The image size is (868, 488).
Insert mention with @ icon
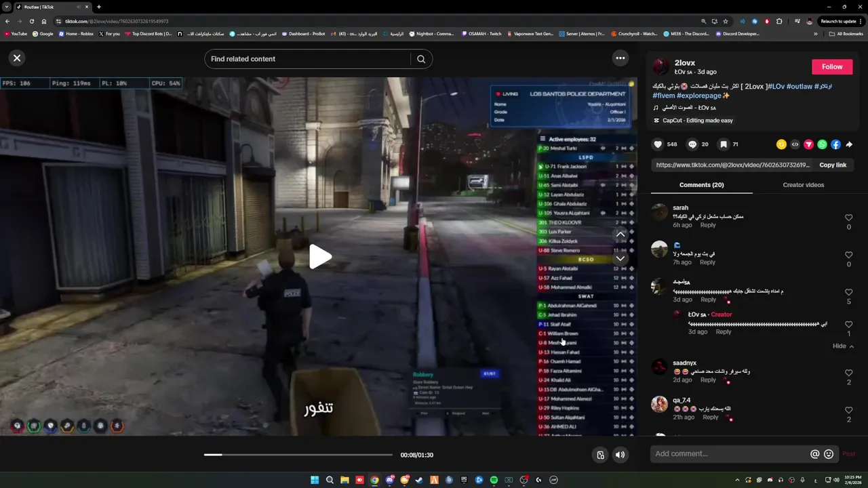pos(815,454)
